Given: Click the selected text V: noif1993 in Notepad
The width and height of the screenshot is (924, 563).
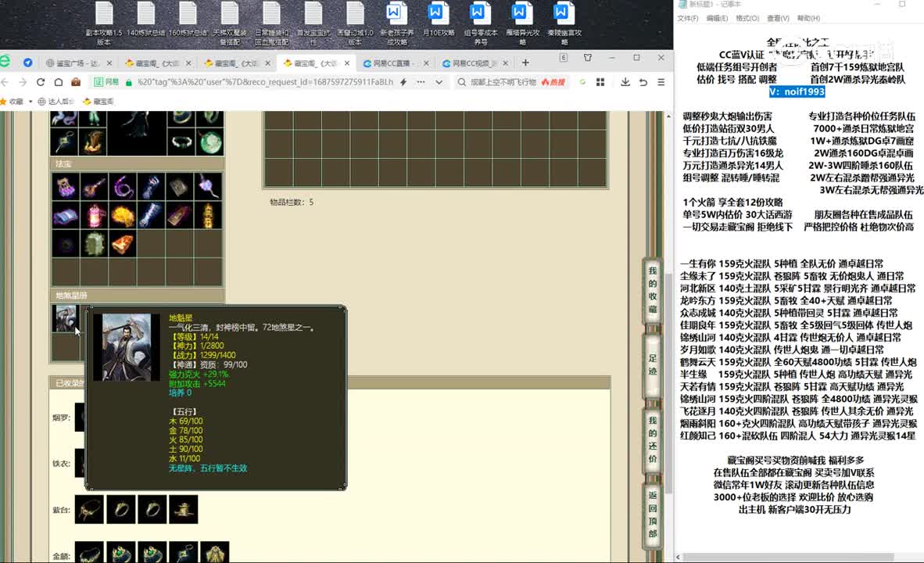Looking at the screenshot, I should (x=797, y=91).
